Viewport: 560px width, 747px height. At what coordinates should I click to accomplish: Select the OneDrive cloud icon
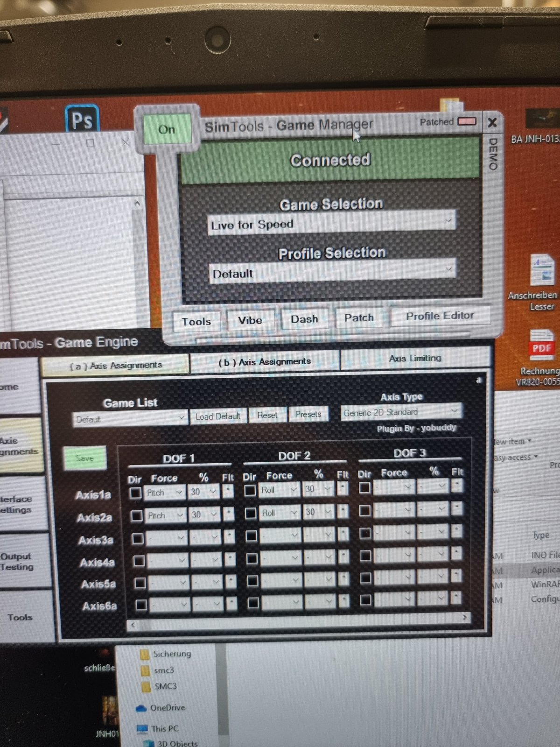click(141, 708)
